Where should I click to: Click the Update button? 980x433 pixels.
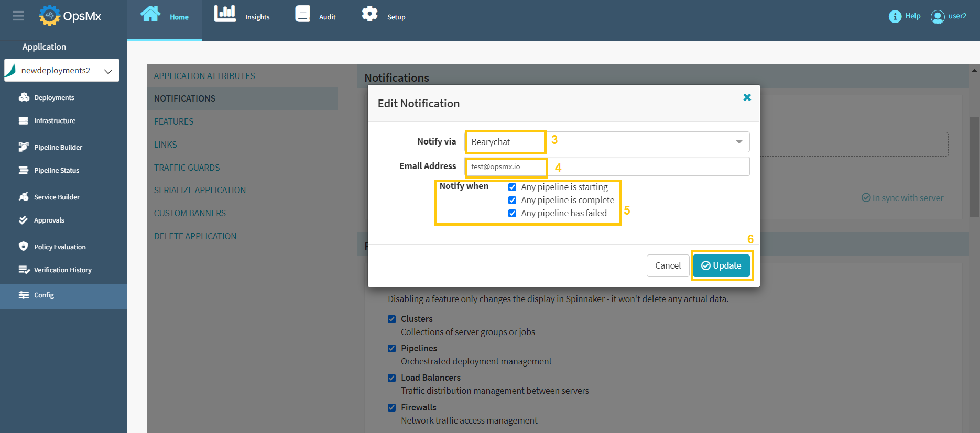tap(721, 265)
